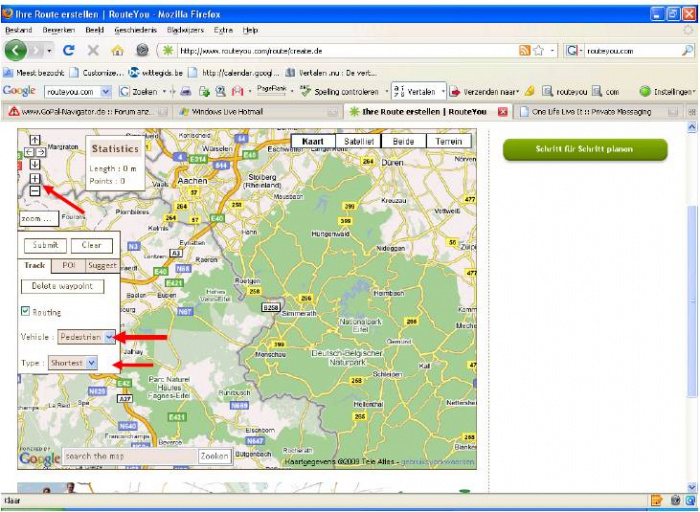
Task: Pan the map down with the down arrow
Action: pos(35,164)
